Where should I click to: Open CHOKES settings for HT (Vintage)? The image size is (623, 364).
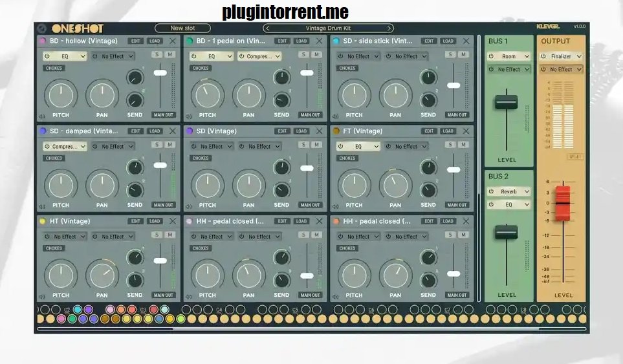pos(54,248)
